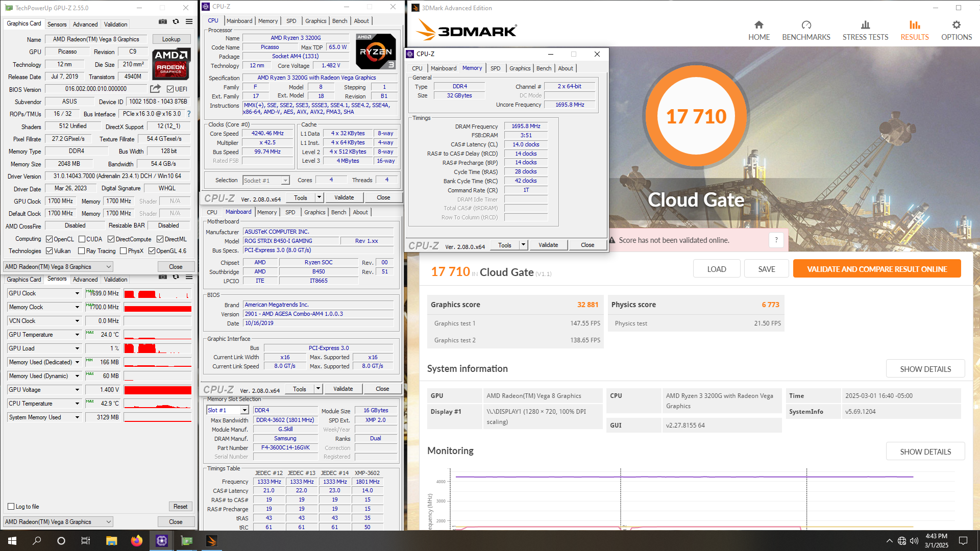Open taskbar search magnifier
The image size is (980, 551).
click(x=37, y=541)
